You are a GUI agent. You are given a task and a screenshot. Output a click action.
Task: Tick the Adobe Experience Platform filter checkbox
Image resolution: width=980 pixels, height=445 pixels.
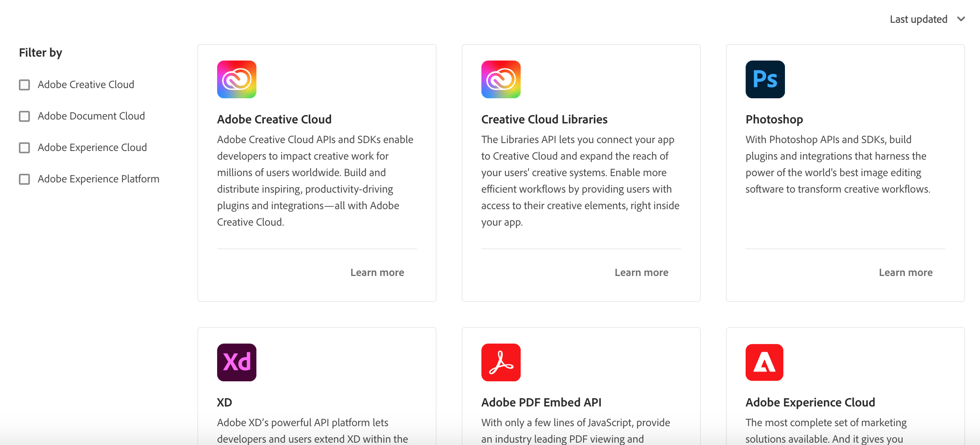coord(24,179)
